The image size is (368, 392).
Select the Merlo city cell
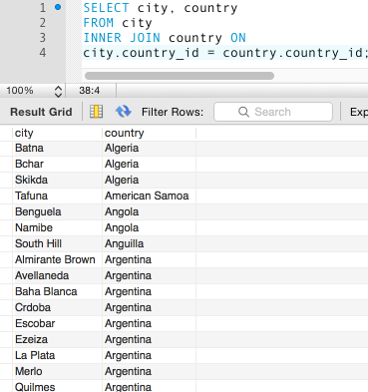pyautogui.click(x=57, y=371)
